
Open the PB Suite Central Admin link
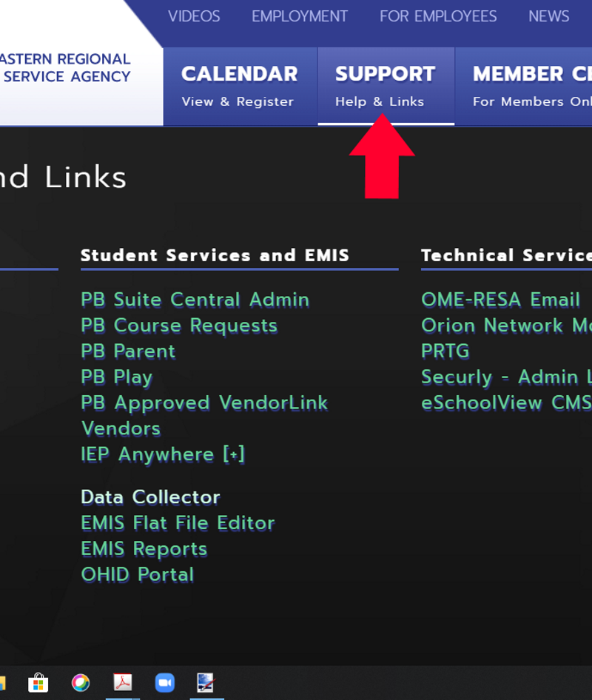(195, 300)
